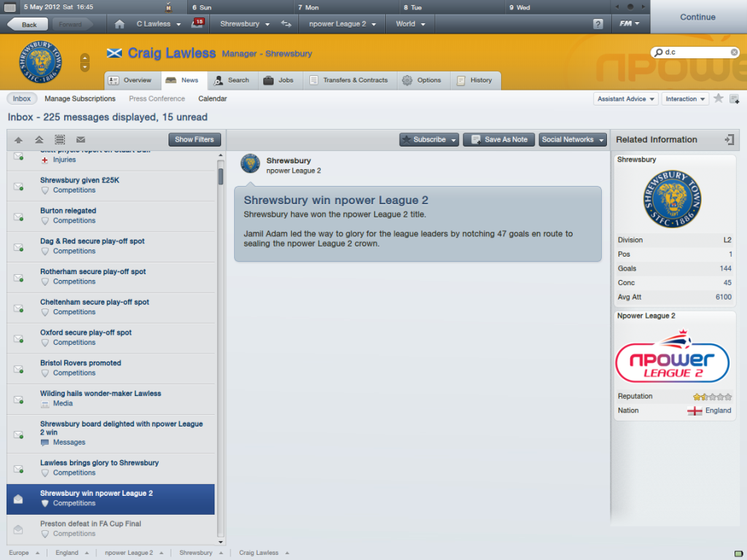Mark 'Burton relegated' message envelope as read
Viewport: 747px width, 560px height.
pos(18,217)
